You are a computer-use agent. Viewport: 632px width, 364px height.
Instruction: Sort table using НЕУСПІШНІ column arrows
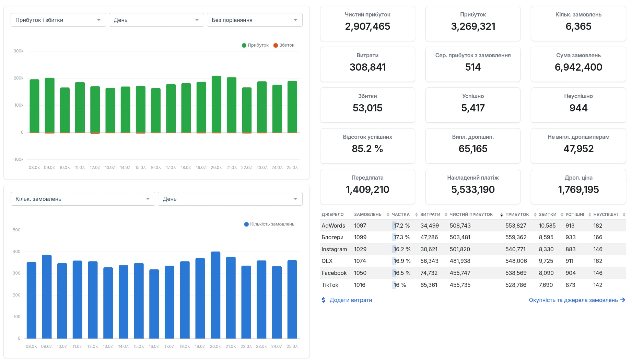[x=624, y=215]
